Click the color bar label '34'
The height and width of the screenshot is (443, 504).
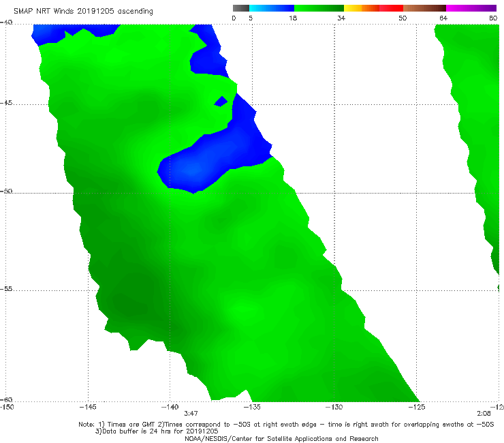point(341,18)
